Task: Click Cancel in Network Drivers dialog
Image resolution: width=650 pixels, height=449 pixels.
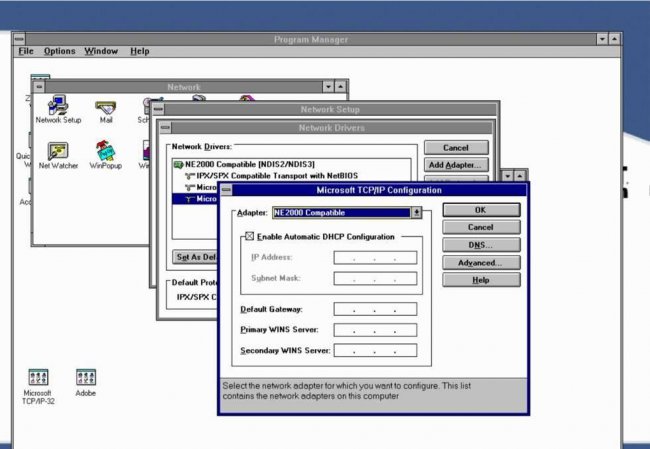Action: 456,148
